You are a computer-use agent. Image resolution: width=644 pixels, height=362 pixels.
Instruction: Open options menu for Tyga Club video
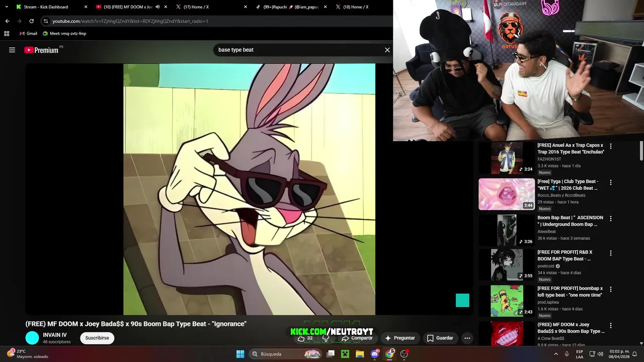pyautogui.click(x=611, y=183)
